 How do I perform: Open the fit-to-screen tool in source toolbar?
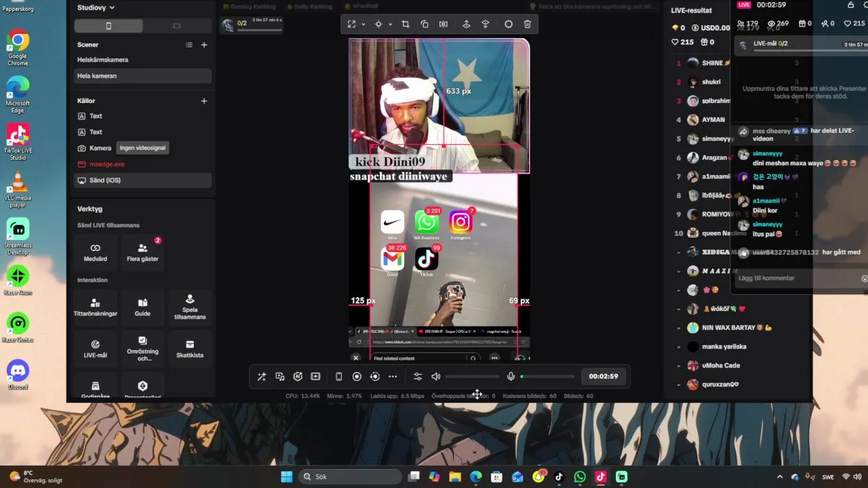[351, 24]
